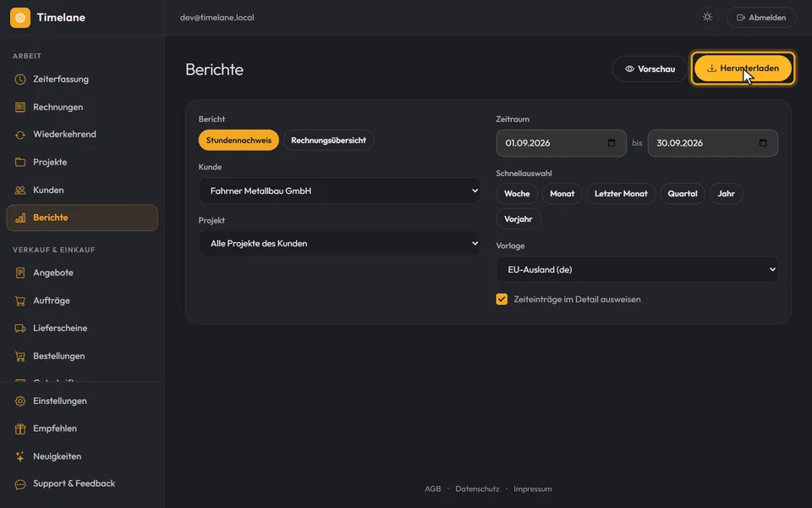Select the Jahr quick range
The height and width of the screenshot is (508, 812).
726,194
